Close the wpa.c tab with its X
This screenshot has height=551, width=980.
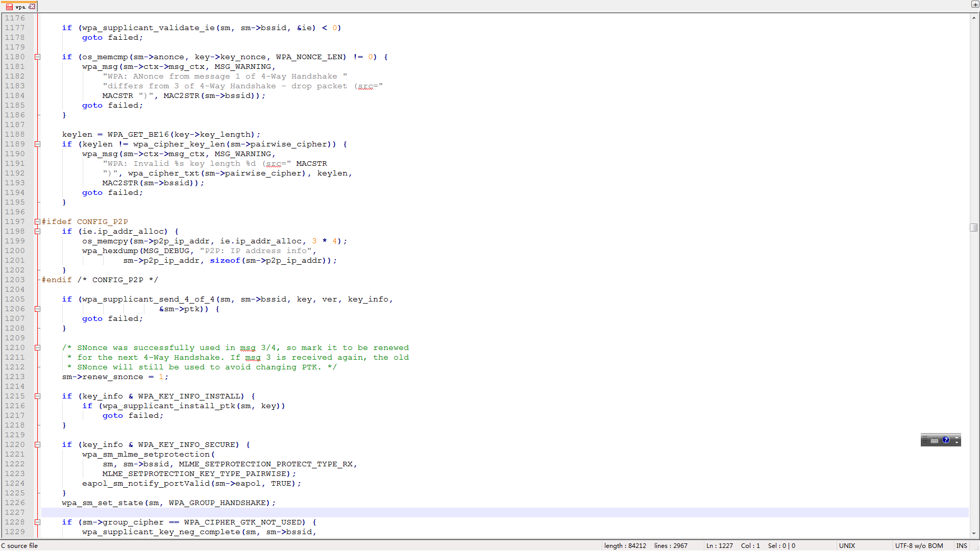32,7
